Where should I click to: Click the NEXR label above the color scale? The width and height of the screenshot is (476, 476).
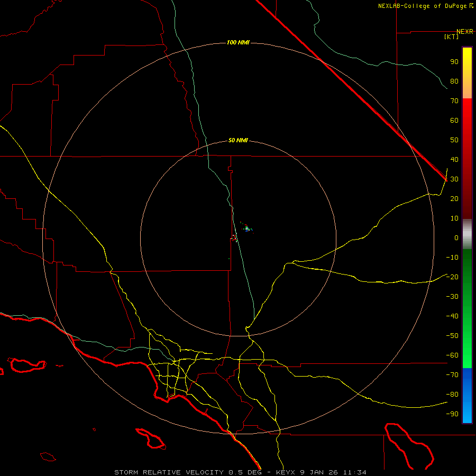pos(464,32)
